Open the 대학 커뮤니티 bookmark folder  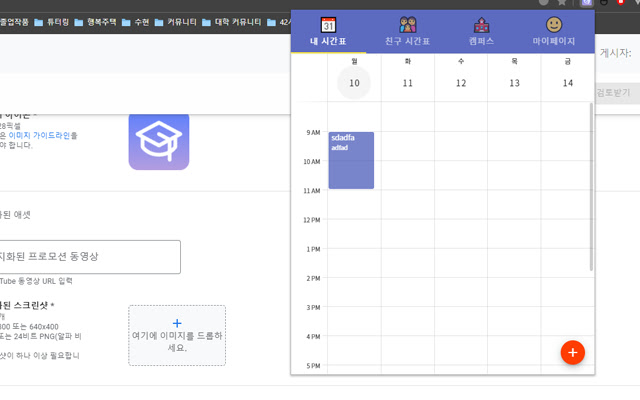tap(232, 22)
